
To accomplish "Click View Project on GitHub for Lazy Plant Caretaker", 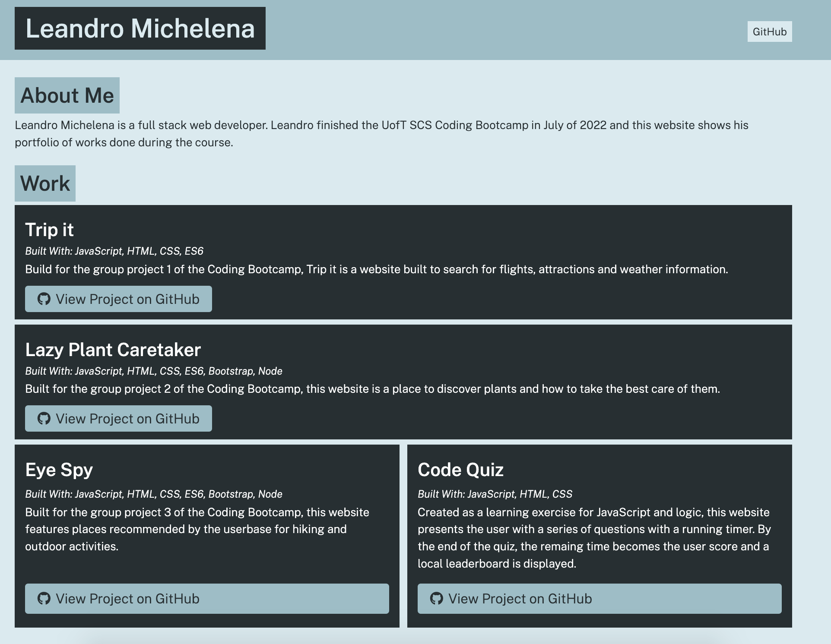I will [118, 418].
